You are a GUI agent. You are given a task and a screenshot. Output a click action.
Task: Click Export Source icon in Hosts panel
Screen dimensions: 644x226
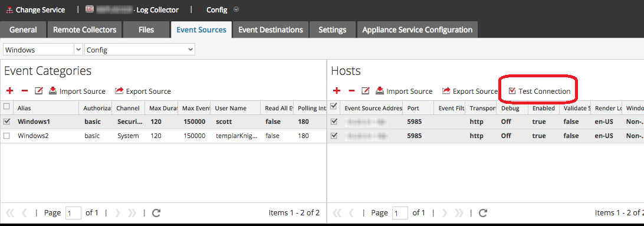(446, 91)
